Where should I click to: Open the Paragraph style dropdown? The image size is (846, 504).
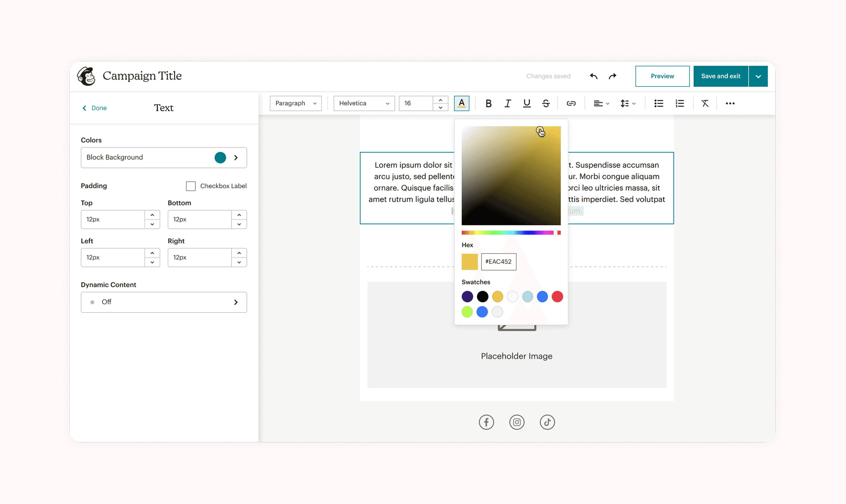(x=295, y=104)
